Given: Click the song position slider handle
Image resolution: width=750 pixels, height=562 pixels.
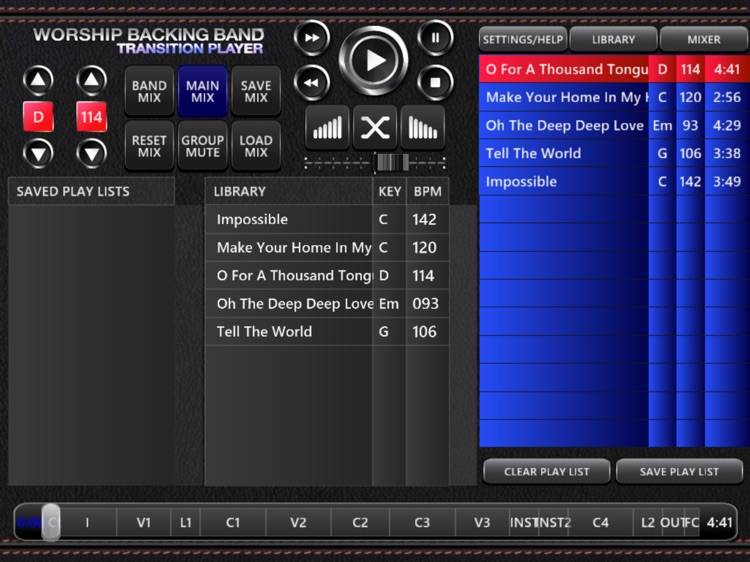Looking at the screenshot, I should tap(51, 522).
